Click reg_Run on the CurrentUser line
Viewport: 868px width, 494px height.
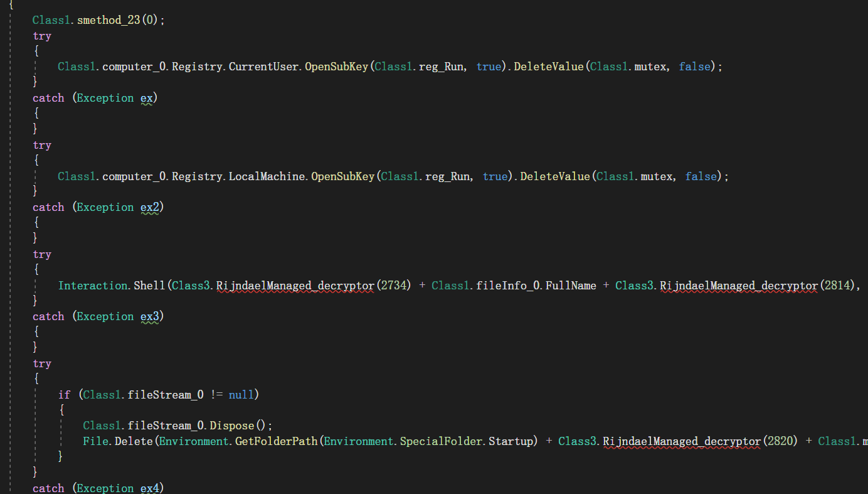pos(441,66)
